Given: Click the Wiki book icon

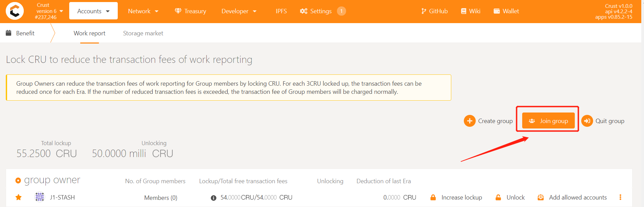Looking at the screenshot, I should coord(463,11).
